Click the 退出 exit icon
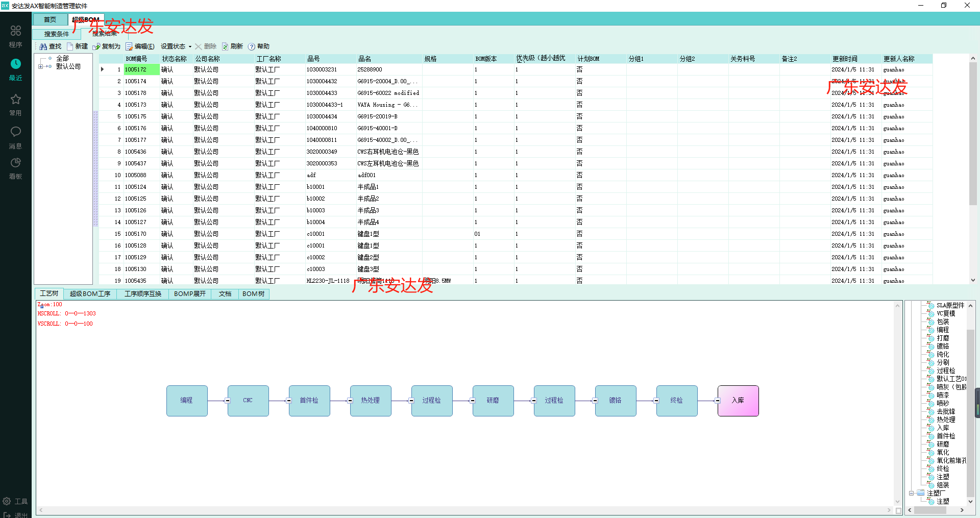The image size is (980, 518). [x=7, y=515]
